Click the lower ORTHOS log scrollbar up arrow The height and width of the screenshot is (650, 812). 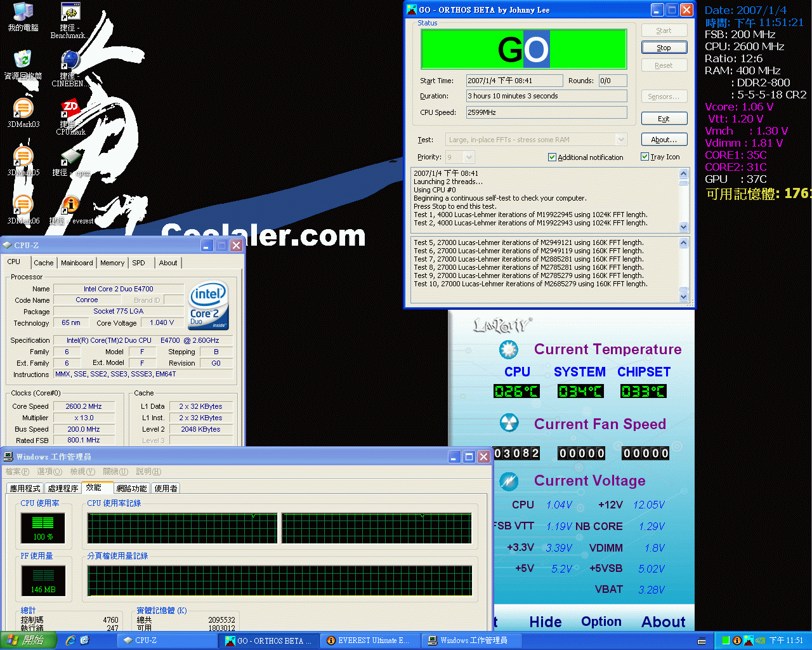click(683, 242)
